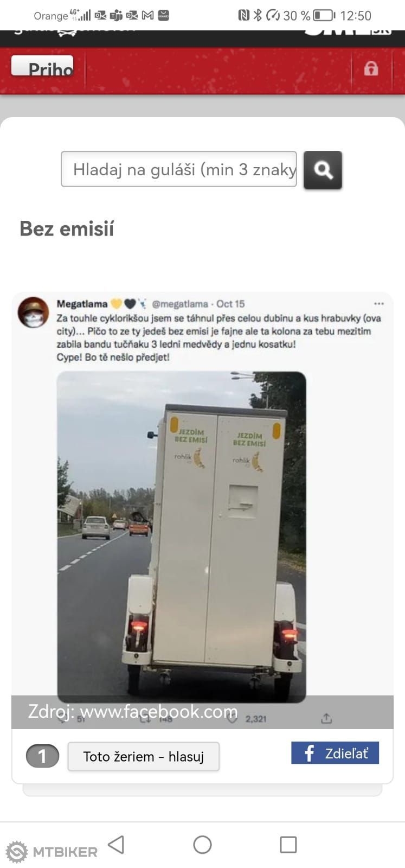Viewport: 405px width, 868px height.
Task: Open recent apps square button
Action: point(288,844)
